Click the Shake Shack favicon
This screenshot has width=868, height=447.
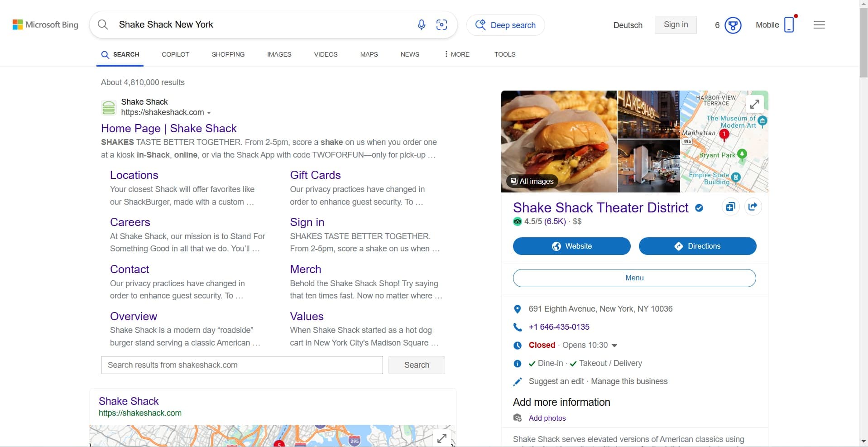[109, 107]
